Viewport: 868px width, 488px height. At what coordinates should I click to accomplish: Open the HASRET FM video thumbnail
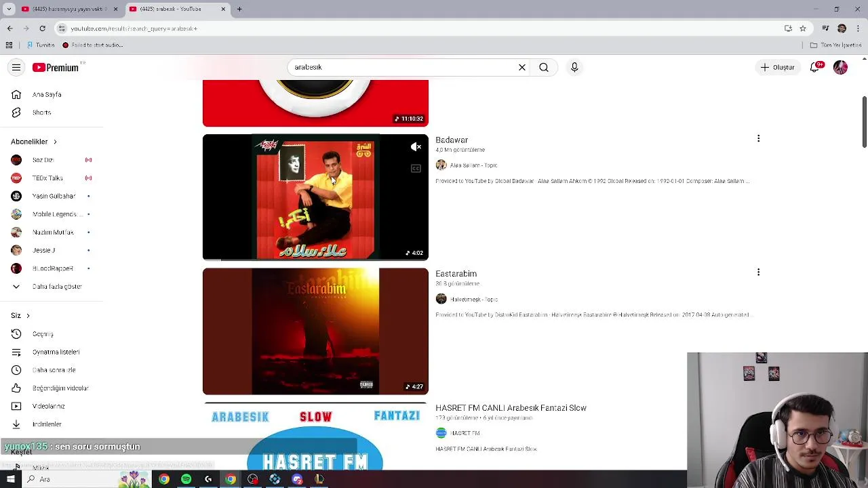pos(315,436)
